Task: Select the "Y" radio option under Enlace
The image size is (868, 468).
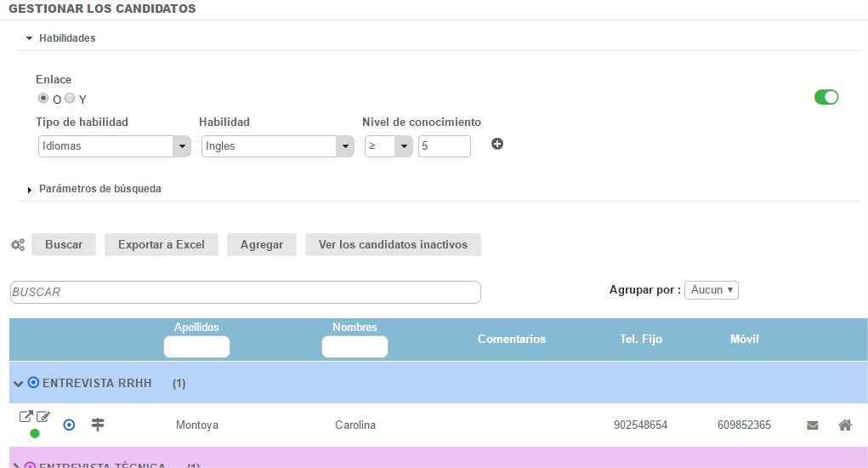Action: (x=70, y=98)
